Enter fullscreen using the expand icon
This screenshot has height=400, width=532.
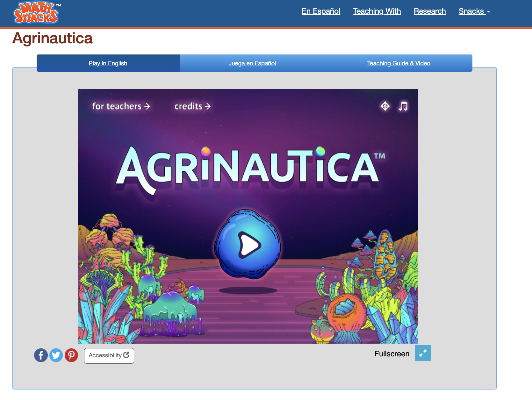423,353
